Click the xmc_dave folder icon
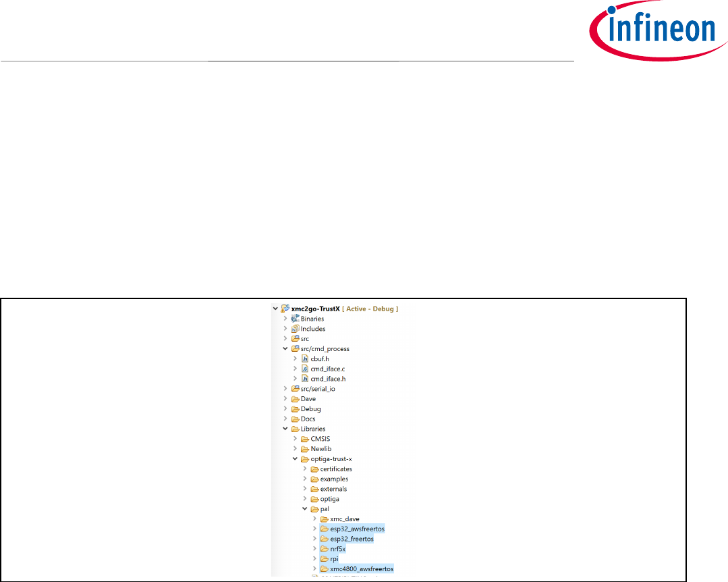728x582 pixels. [324, 519]
